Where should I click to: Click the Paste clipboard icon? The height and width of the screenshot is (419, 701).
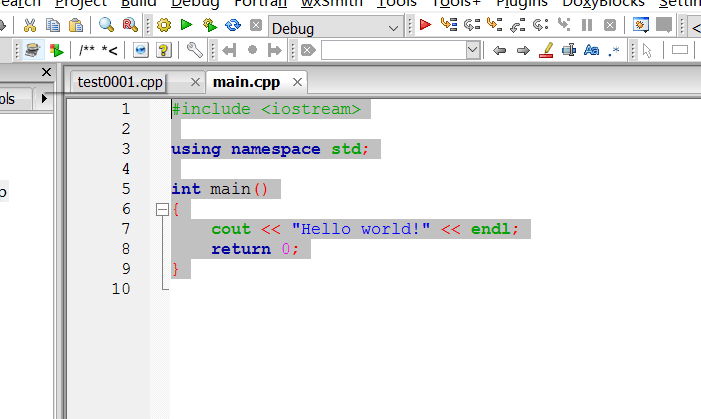76,25
